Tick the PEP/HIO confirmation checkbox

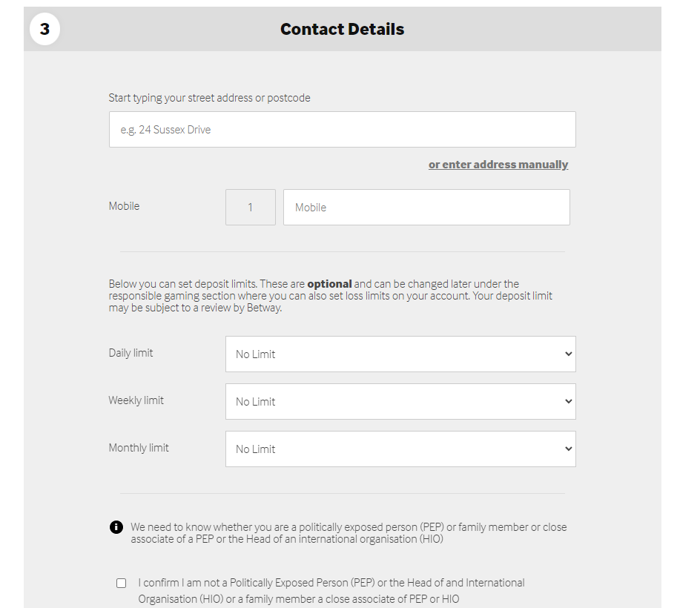121,584
